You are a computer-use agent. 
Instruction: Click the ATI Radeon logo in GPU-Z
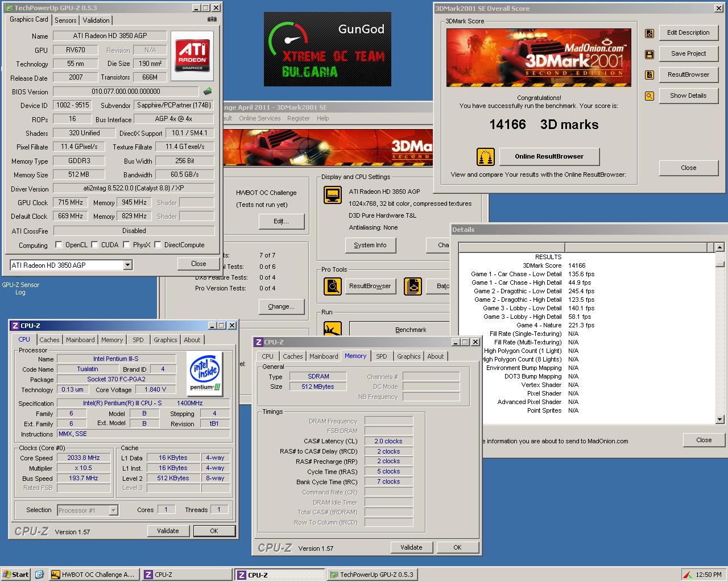[x=192, y=55]
